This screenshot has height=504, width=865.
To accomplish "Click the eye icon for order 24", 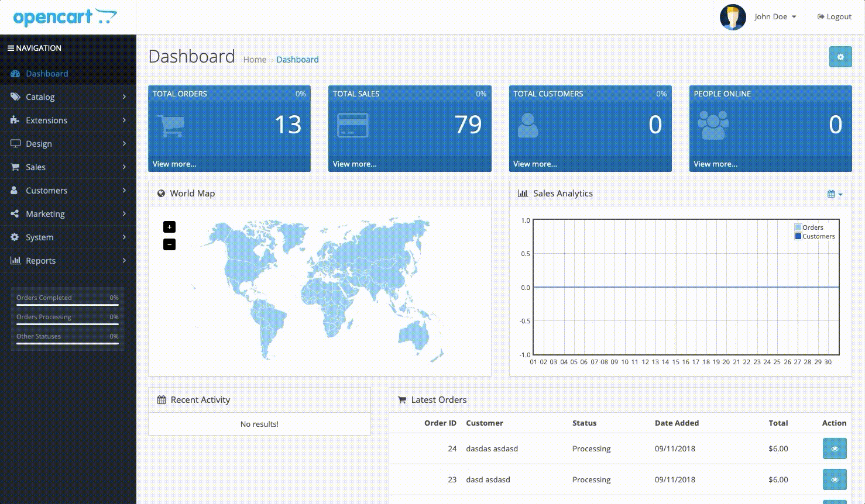I will [834, 449].
